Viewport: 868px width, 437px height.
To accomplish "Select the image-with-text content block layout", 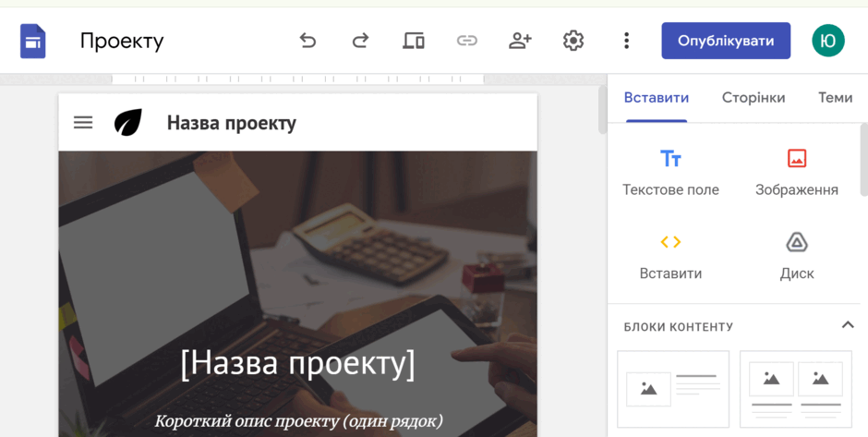I will point(673,389).
